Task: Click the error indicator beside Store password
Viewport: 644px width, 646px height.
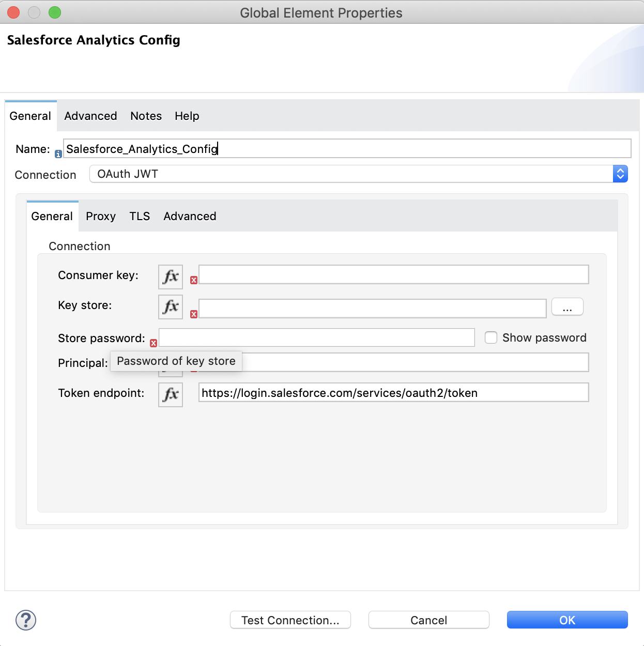Action: click(x=153, y=343)
